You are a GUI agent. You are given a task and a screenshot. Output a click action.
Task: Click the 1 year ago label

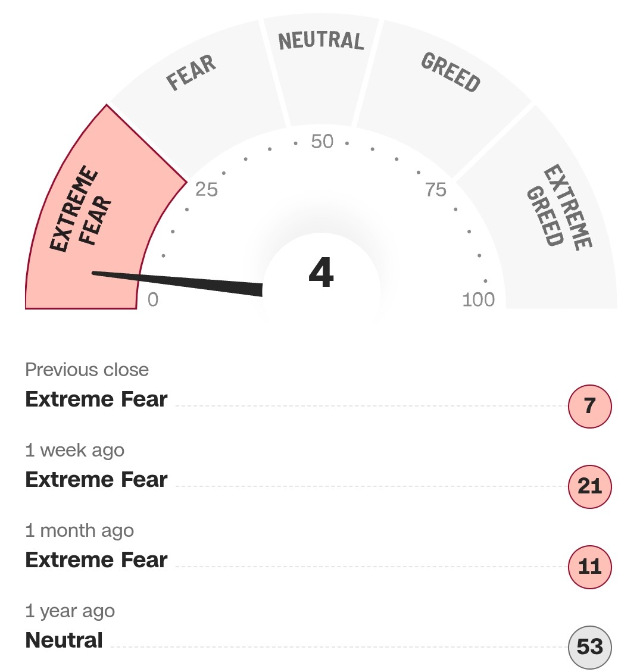[70, 611]
